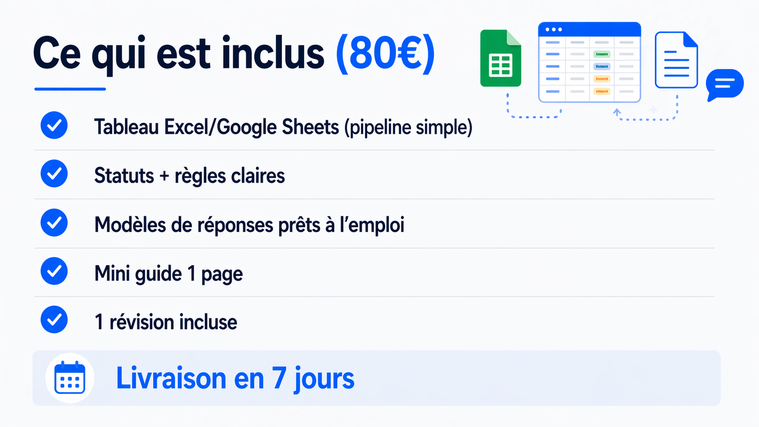Toggle the checkmark beside Statuts + règles claires

tap(53, 175)
